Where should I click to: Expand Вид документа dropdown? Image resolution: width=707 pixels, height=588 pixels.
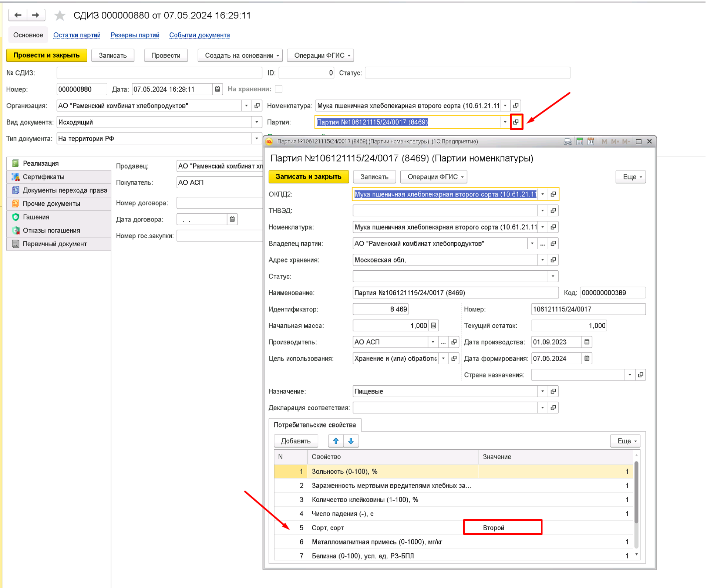(x=257, y=122)
